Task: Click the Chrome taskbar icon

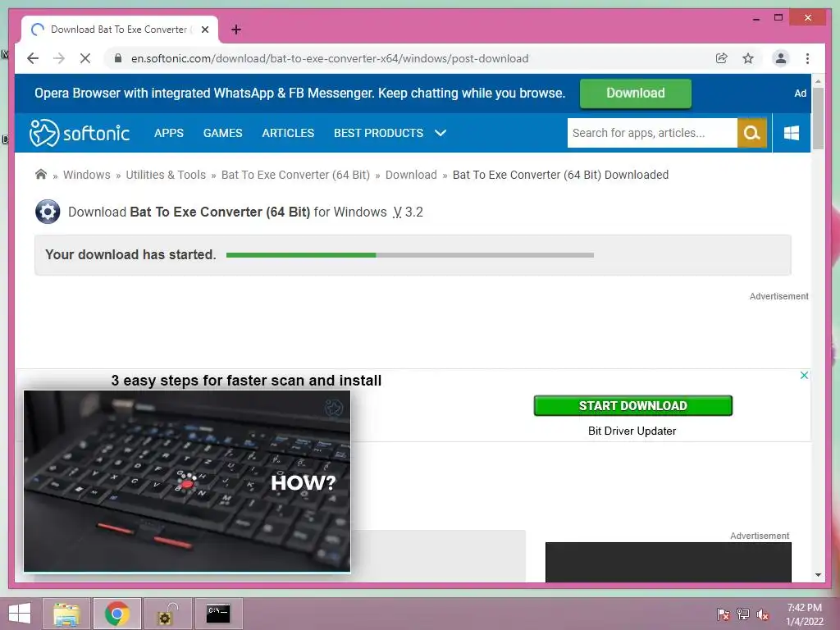Action: [117, 614]
